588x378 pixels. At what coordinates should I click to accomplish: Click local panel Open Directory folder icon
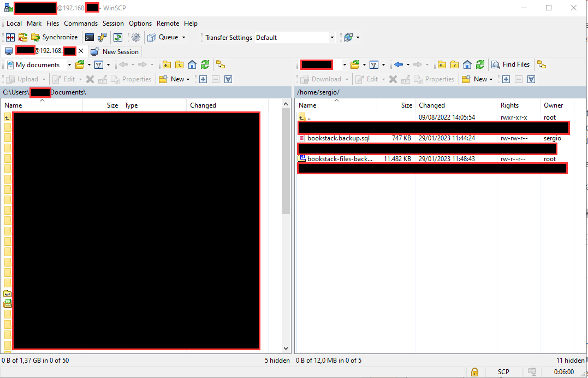point(80,65)
